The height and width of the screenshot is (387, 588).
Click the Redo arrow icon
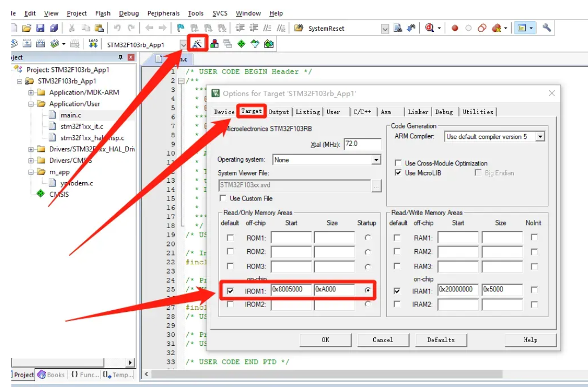coord(131,28)
